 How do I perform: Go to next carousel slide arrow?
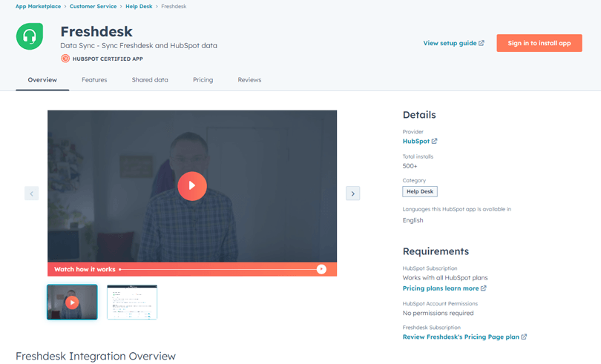click(x=352, y=193)
